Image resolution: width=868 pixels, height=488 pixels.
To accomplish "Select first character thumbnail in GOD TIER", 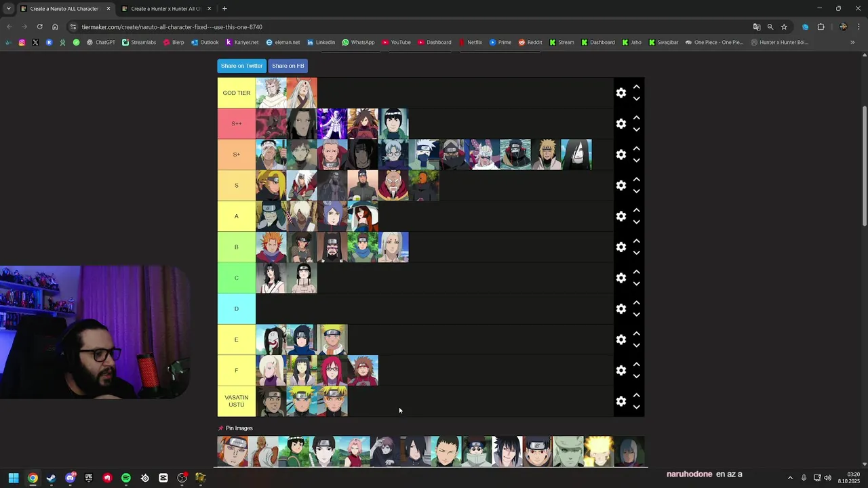I will click(x=271, y=93).
